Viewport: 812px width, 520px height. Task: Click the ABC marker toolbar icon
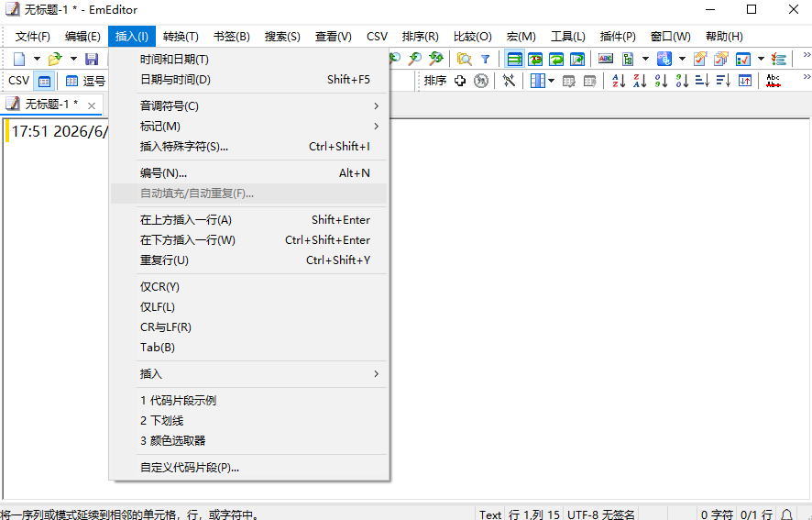point(606,59)
